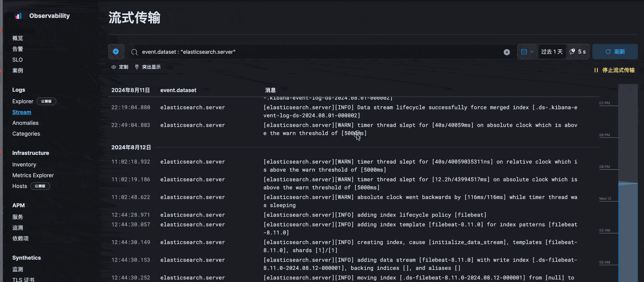Image resolution: width=644 pixels, height=282 pixels.
Task: Click the absolute clock went backwards message
Action: tap(420, 201)
